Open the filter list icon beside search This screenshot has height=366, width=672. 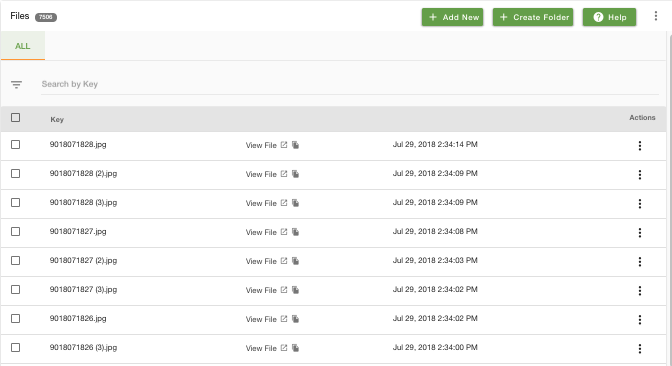(x=16, y=84)
